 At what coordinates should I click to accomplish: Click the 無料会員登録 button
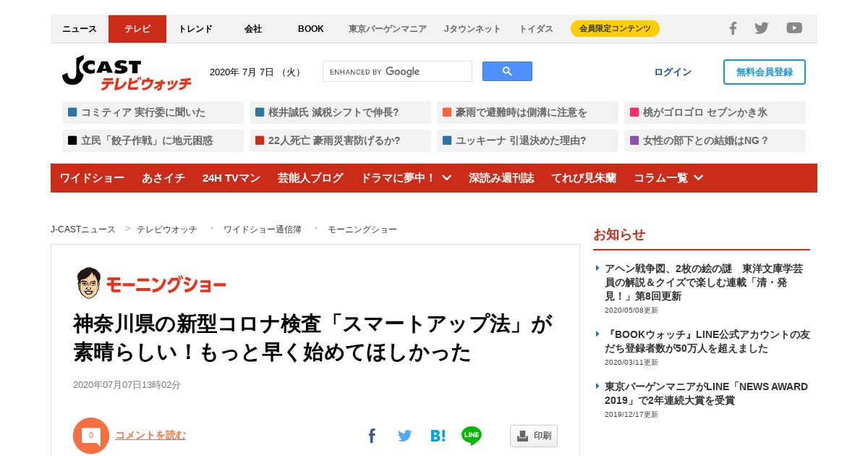(765, 72)
